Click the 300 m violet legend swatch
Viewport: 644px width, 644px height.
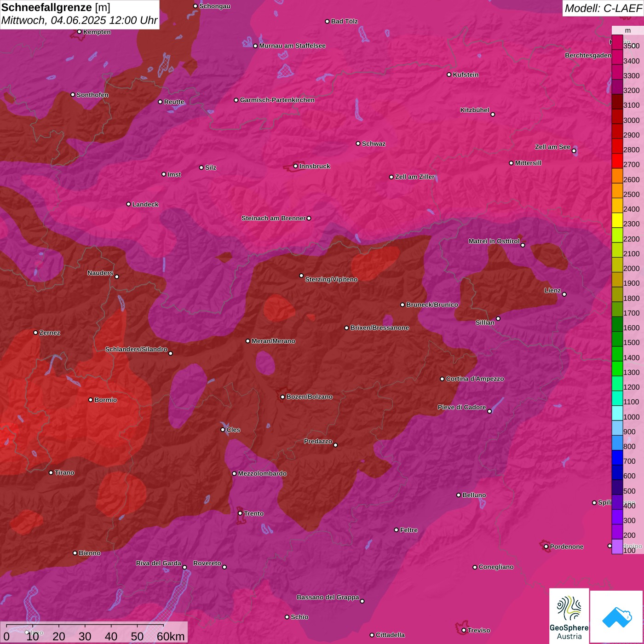coord(617,517)
